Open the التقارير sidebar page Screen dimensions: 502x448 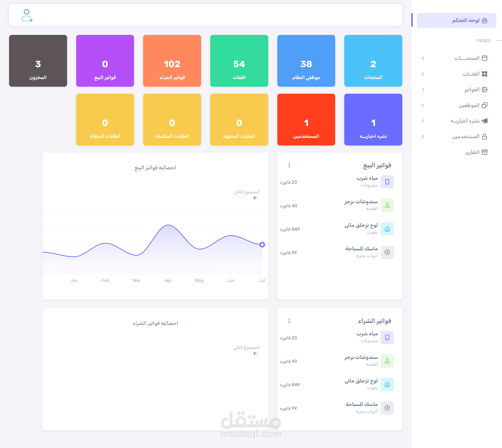tap(472, 152)
